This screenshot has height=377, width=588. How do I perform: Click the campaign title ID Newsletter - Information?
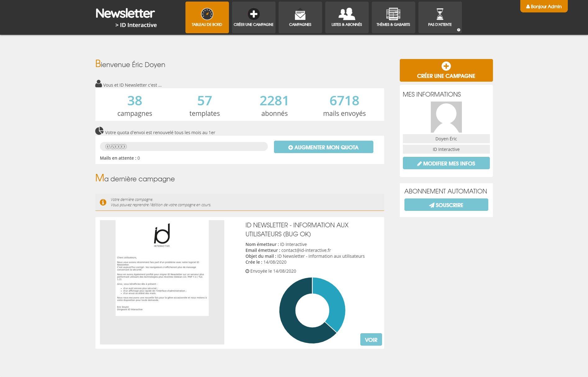tap(297, 229)
